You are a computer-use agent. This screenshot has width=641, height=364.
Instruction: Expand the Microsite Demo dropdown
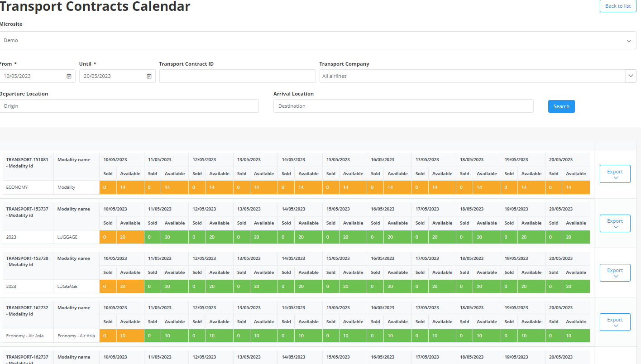(x=628, y=41)
